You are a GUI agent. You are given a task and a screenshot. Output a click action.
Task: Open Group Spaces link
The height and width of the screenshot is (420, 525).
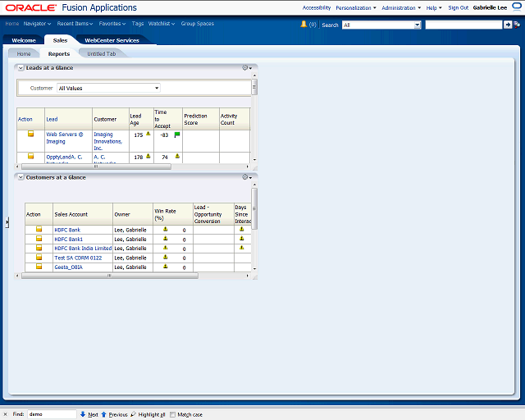[197, 24]
